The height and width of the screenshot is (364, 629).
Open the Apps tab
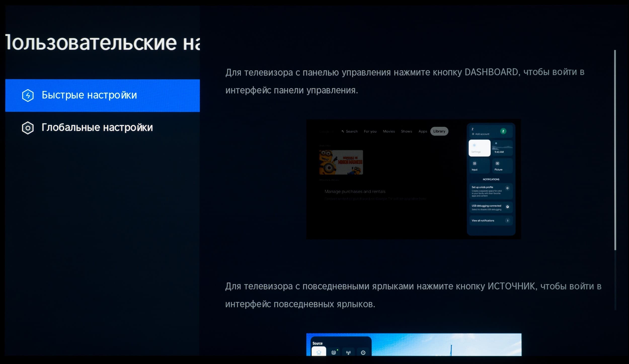(423, 131)
